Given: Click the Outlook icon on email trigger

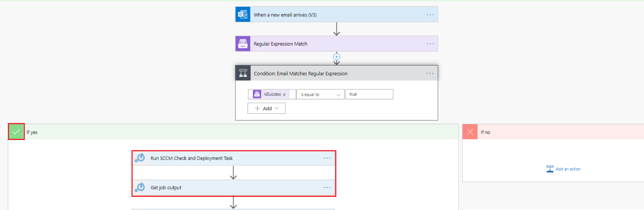Looking at the screenshot, I should click(242, 14).
